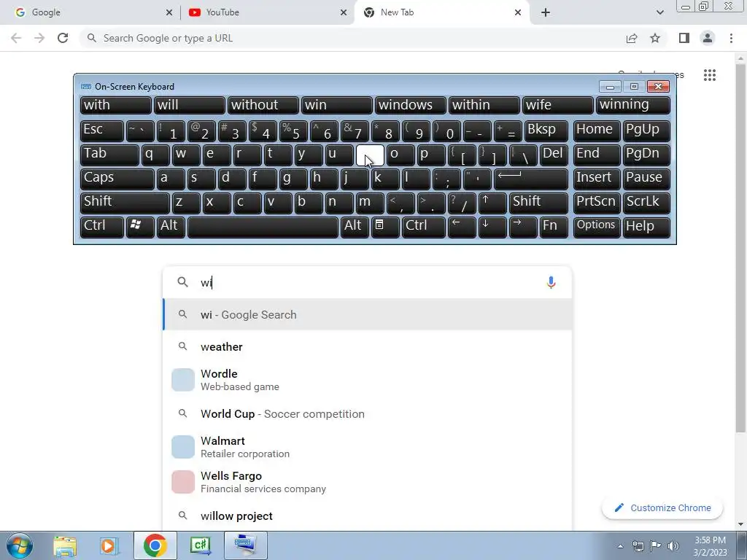Tap the PrtScn key
This screenshot has height=560, width=747.
[597, 203]
